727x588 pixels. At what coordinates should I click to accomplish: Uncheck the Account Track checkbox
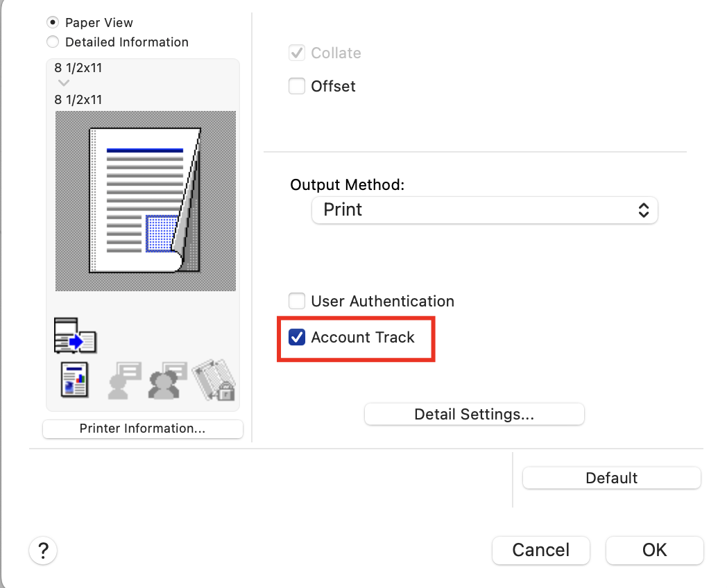pos(297,338)
